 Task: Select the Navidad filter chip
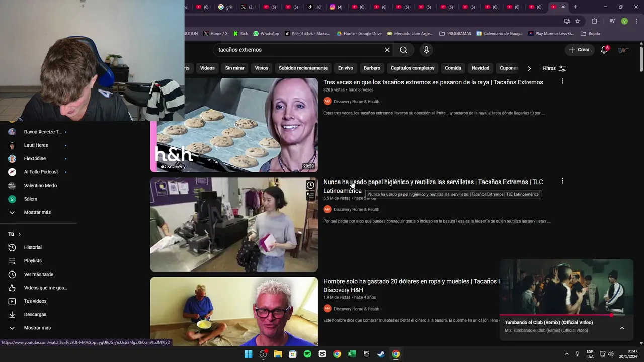(x=480, y=68)
